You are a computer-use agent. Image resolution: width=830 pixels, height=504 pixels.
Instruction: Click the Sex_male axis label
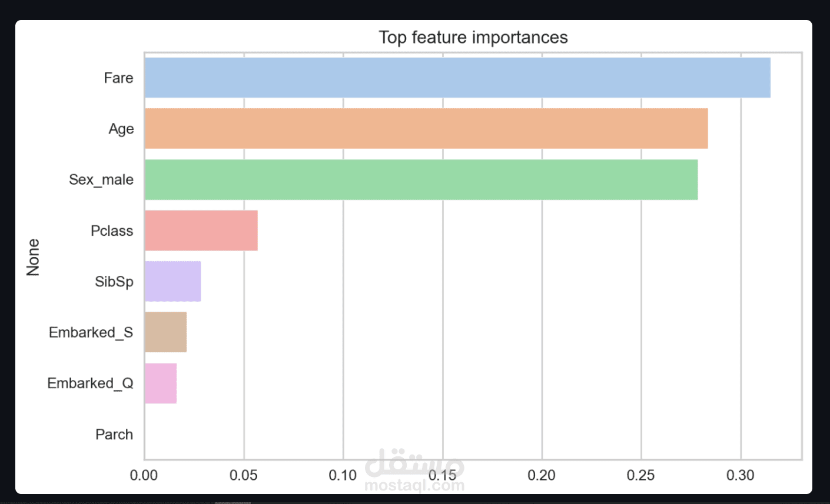tap(101, 179)
